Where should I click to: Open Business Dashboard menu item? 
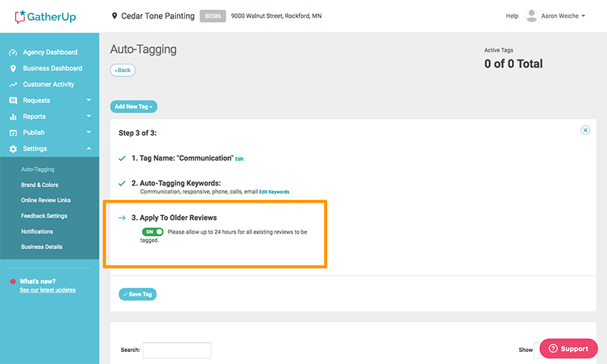[52, 69]
